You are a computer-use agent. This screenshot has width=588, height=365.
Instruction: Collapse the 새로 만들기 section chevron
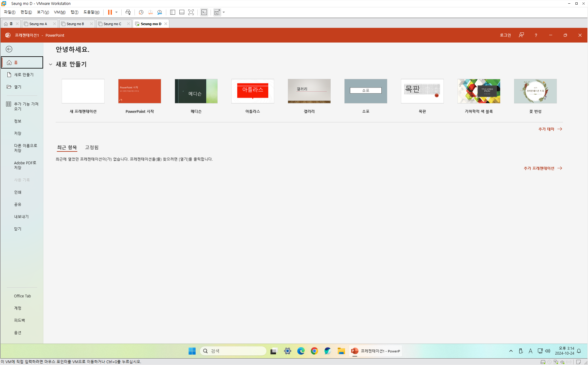click(51, 64)
